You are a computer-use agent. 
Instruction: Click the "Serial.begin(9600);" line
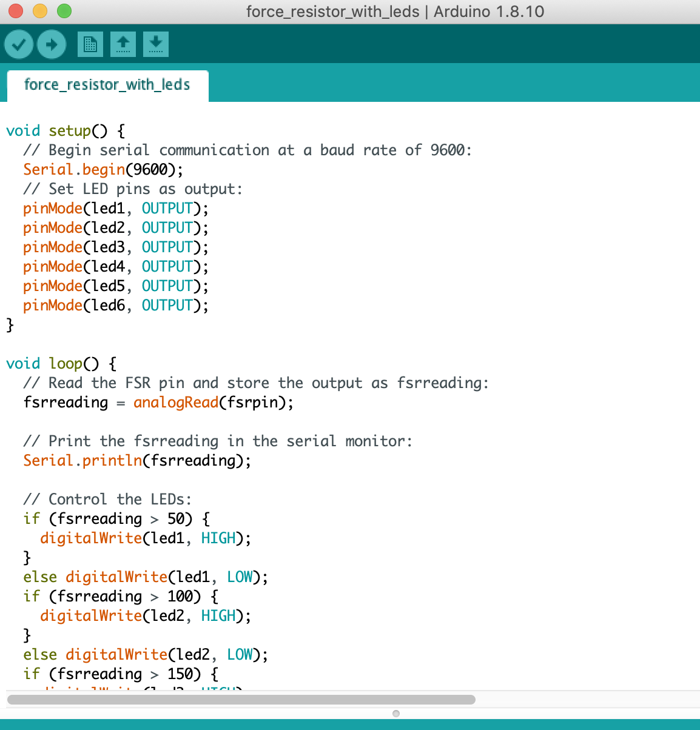[103, 170]
